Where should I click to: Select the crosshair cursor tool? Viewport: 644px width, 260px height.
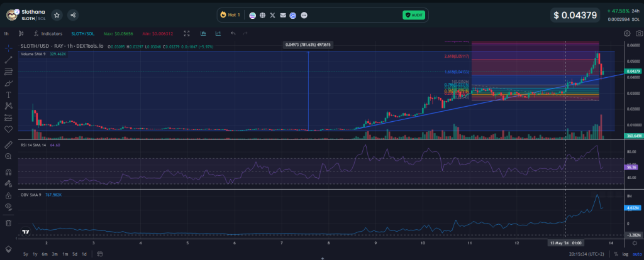8,48
